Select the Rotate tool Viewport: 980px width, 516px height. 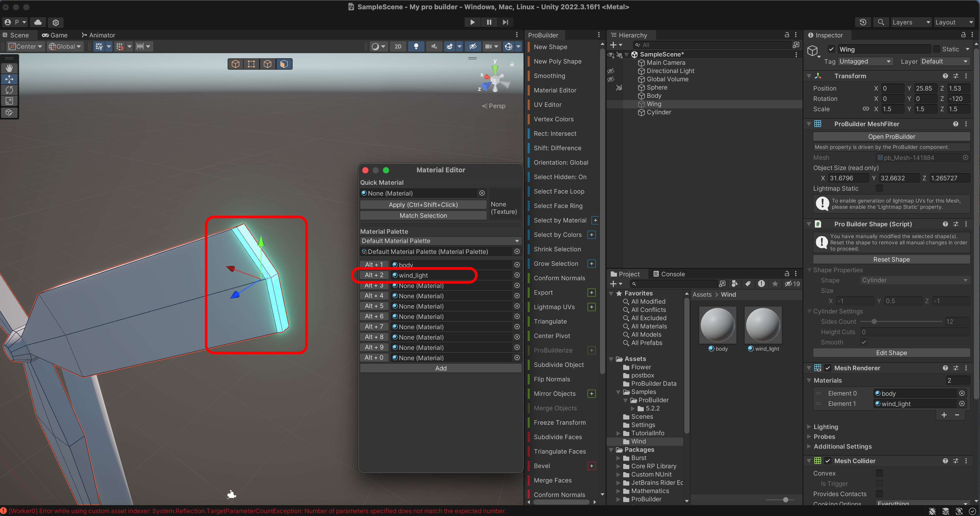[x=9, y=90]
